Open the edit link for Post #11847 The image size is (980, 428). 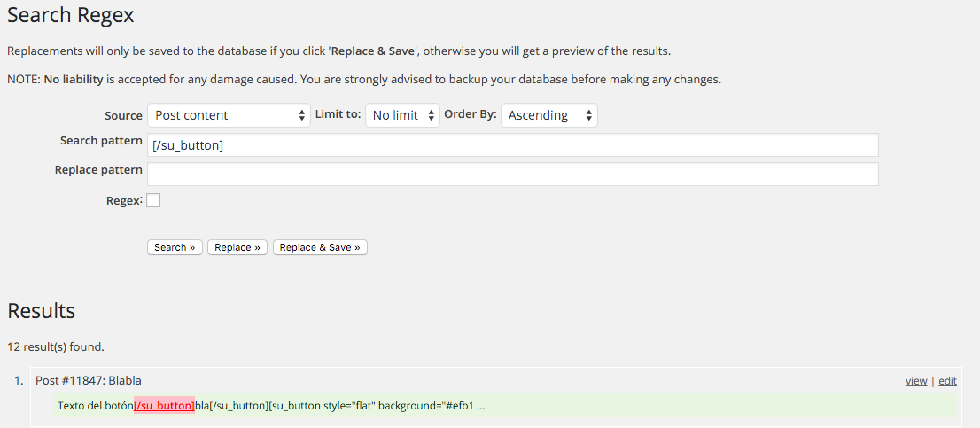(x=947, y=381)
